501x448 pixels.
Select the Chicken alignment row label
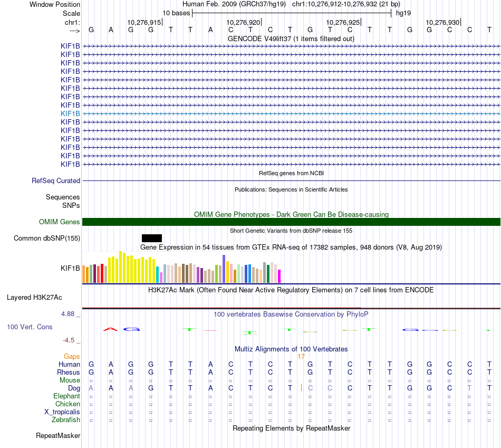click(x=68, y=404)
